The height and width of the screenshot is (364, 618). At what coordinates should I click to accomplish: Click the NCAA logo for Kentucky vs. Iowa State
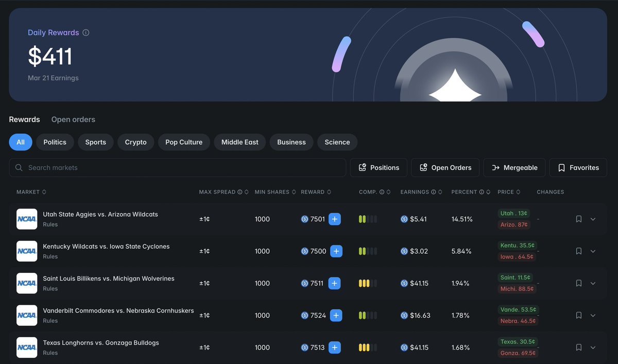(x=27, y=251)
